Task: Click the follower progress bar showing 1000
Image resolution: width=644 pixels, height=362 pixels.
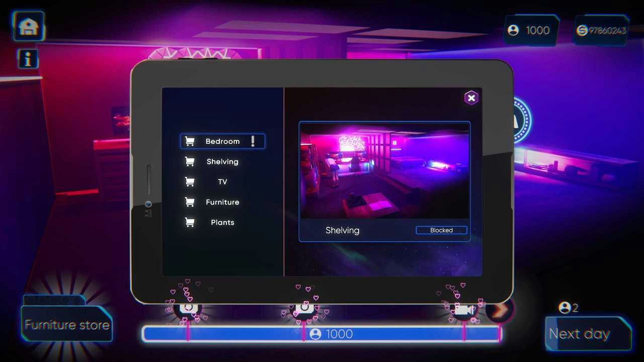Action: click(321, 333)
